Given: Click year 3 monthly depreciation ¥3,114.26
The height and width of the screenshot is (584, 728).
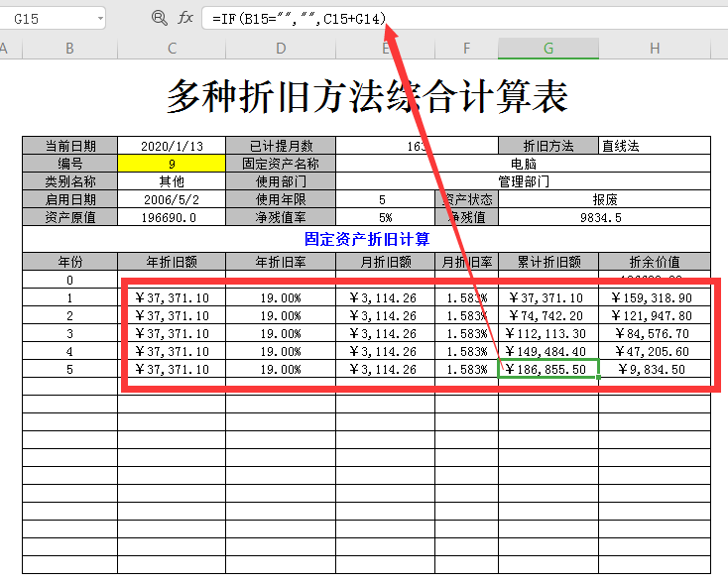Looking at the screenshot, I should pyautogui.click(x=386, y=333).
